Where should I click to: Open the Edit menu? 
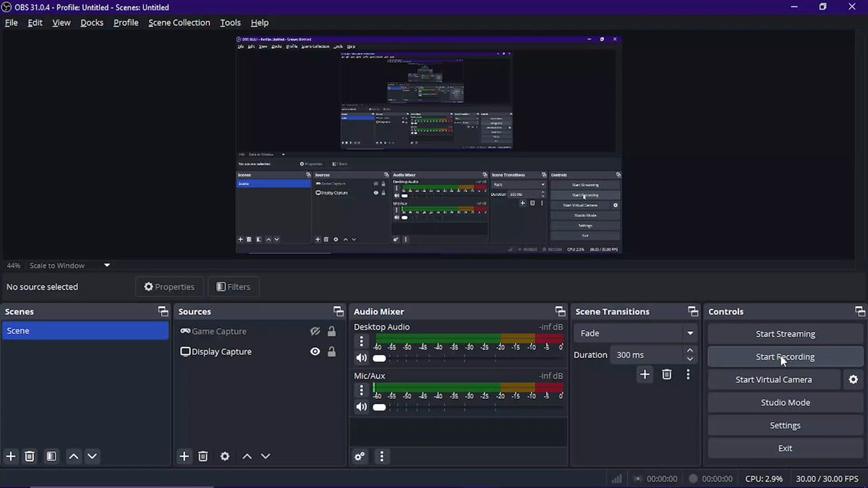(35, 22)
